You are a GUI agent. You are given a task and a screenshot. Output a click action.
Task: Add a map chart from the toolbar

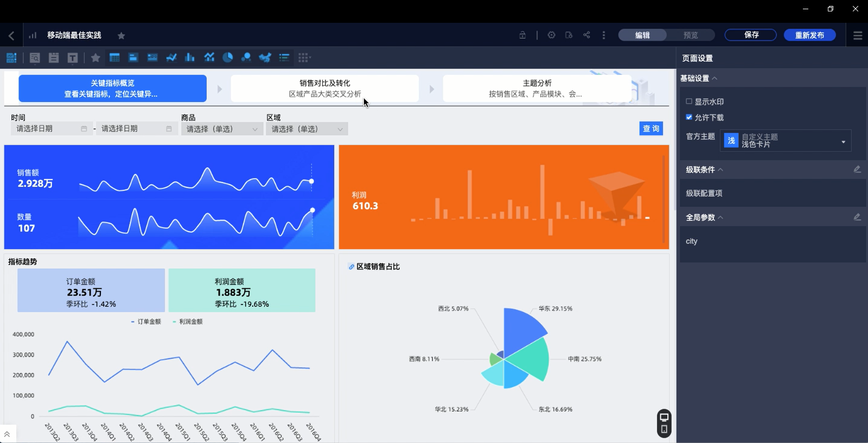265,58
